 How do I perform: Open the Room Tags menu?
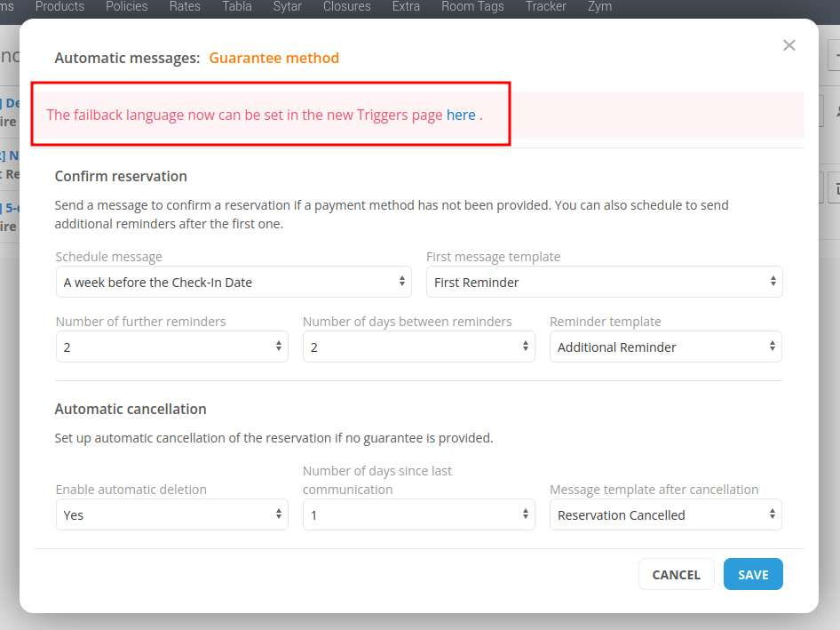(472, 7)
